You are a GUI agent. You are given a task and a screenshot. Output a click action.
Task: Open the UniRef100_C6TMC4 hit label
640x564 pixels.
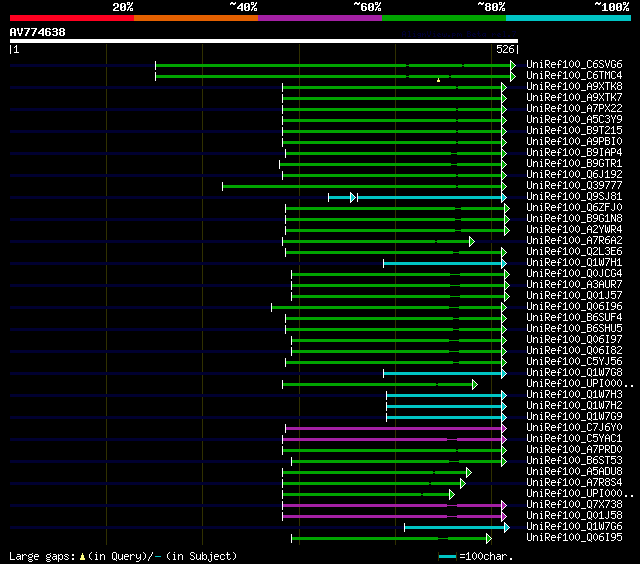click(x=574, y=75)
